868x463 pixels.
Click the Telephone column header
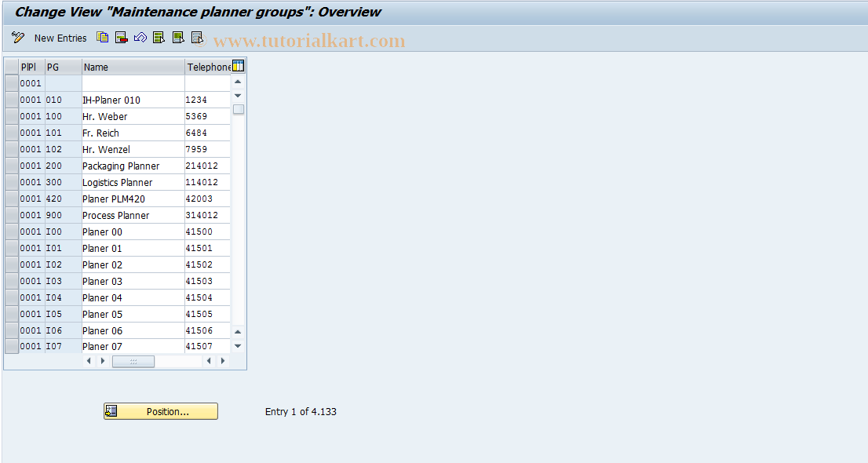[x=208, y=67]
